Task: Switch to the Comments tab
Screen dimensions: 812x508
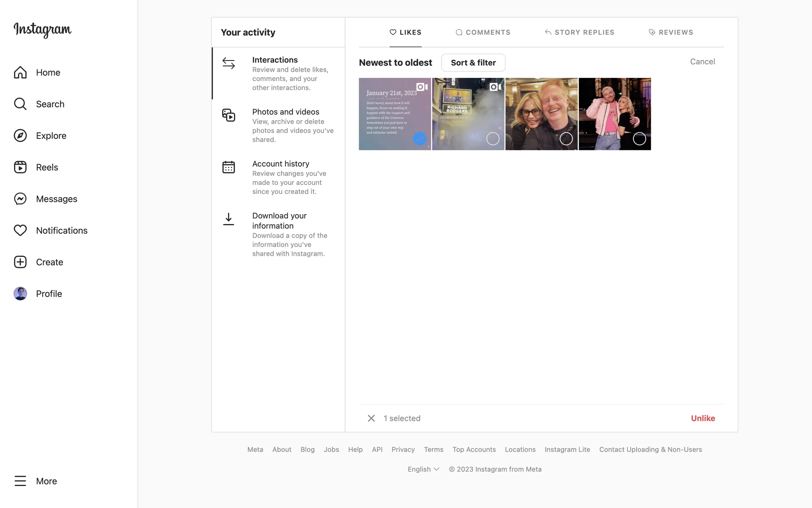Action: pyautogui.click(x=483, y=32)
